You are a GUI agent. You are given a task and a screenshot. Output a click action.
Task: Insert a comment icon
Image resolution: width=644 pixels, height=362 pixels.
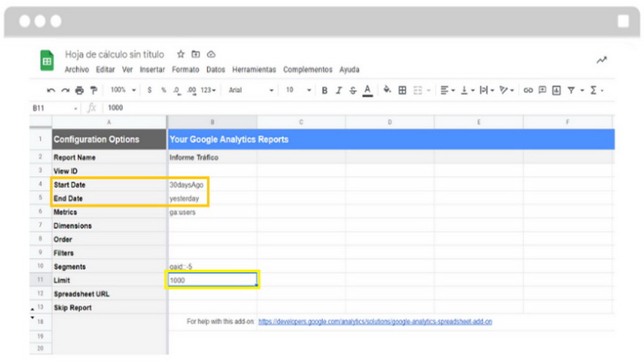click(x=542, y=90)
